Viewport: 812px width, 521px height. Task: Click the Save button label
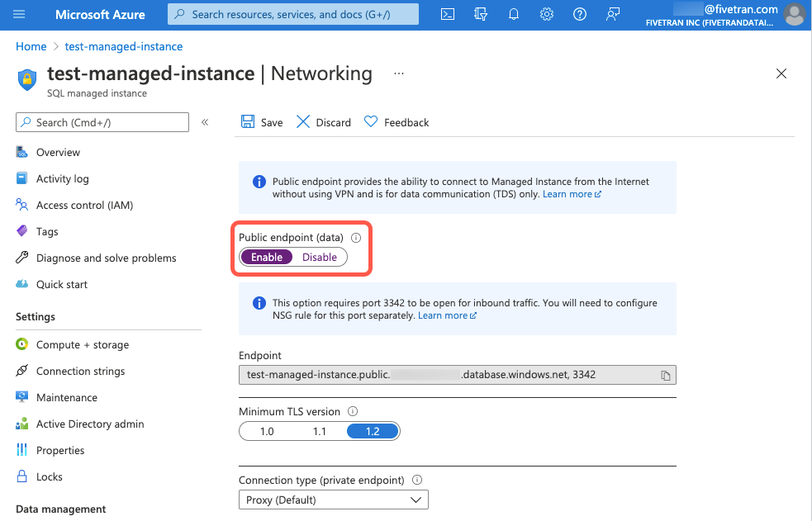(272, 123)
